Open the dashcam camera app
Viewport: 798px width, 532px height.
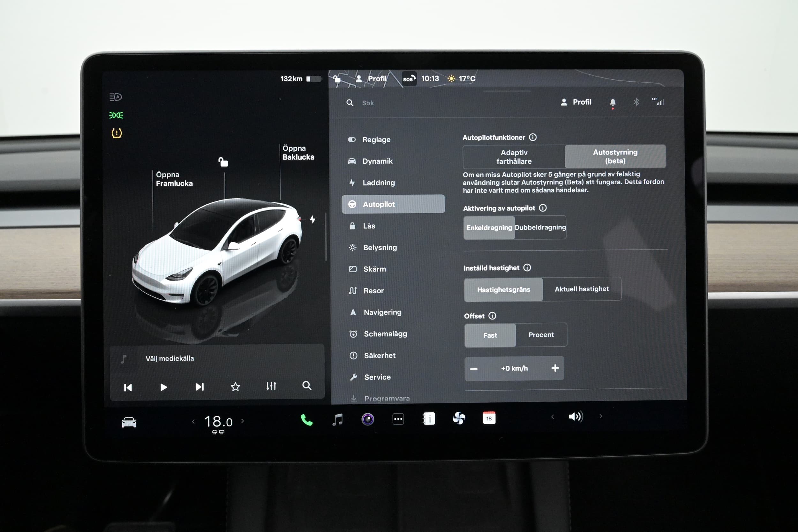pyautogui.click(x=368, y=419)
